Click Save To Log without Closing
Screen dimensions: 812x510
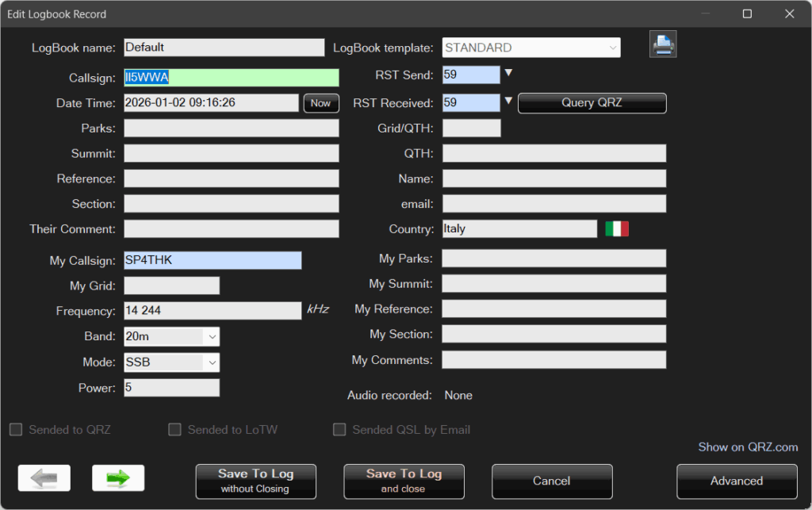pos(255,481)
